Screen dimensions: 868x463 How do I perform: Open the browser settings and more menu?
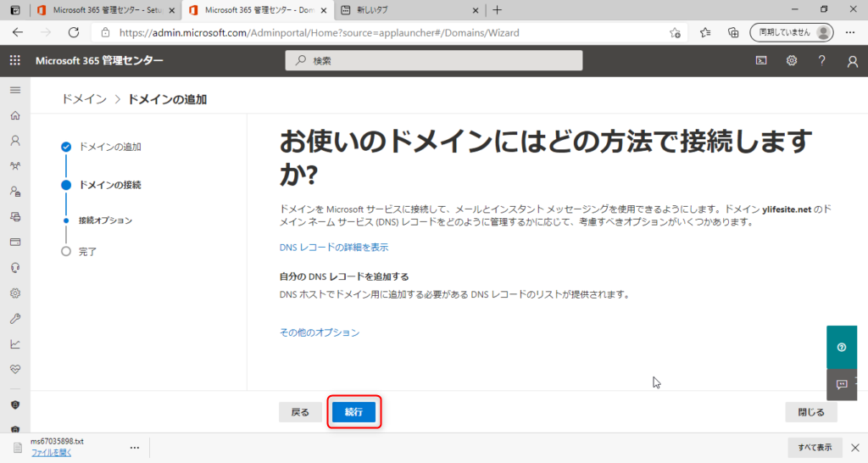coord(850,33)
